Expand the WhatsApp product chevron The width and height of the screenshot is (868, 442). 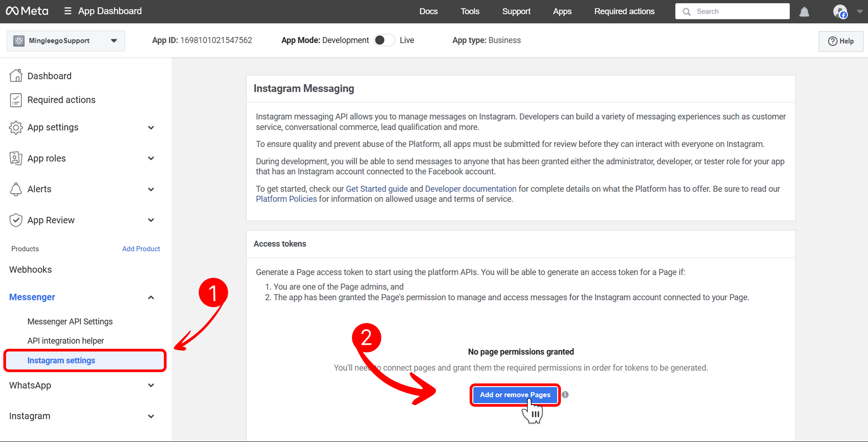coord(151,385)
